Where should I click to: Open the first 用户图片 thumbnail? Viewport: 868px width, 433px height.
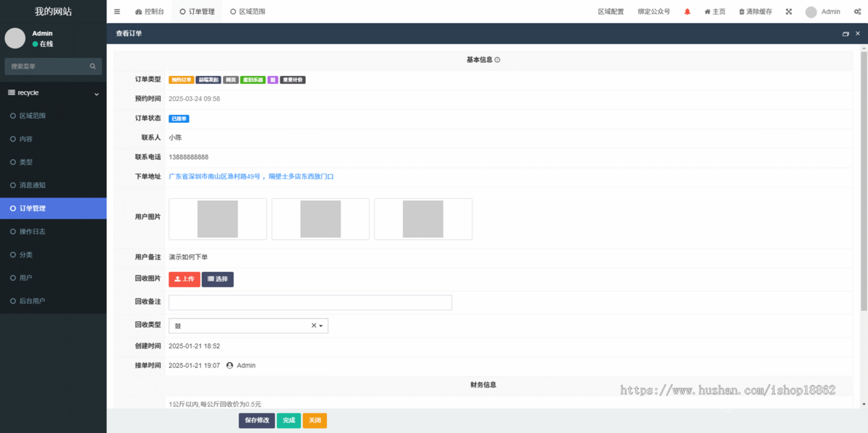click(x=218, y=219)
